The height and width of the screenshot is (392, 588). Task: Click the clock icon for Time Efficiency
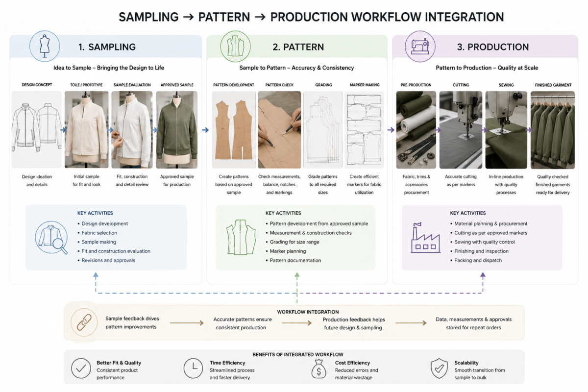pos(194,367)
